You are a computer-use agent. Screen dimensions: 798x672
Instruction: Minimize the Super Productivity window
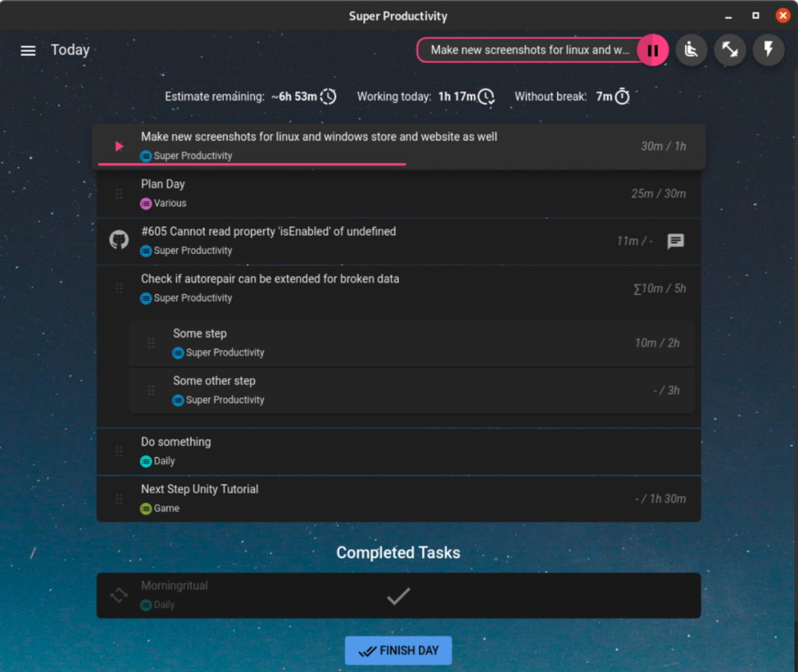[729, 16]
